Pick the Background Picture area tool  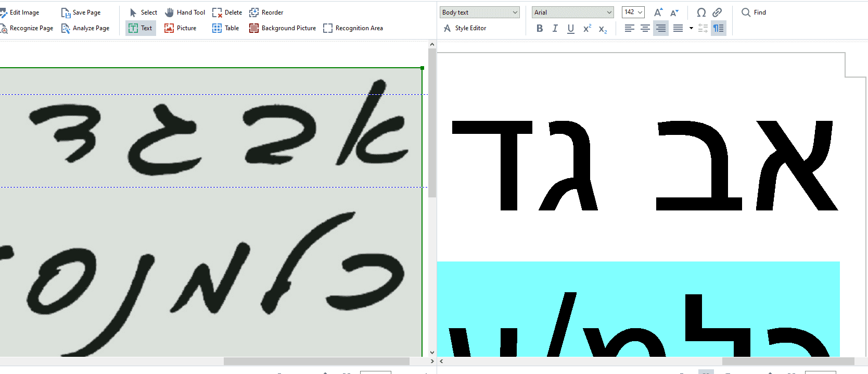[x=283, y=28]
